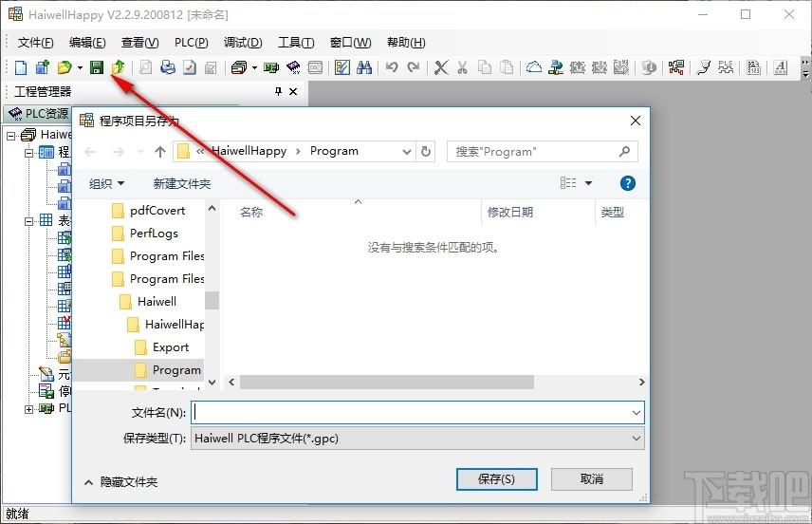Open the 调试(D) menu
The height and width of the screenshot is (524, 812).
[x=243, y=43]
